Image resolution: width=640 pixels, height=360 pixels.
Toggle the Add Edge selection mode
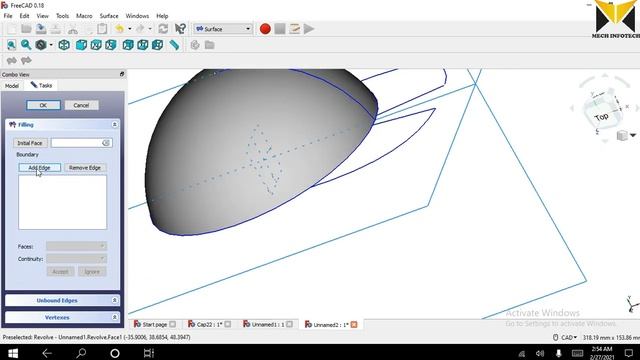pyautogui.click(x=40, y=168)
